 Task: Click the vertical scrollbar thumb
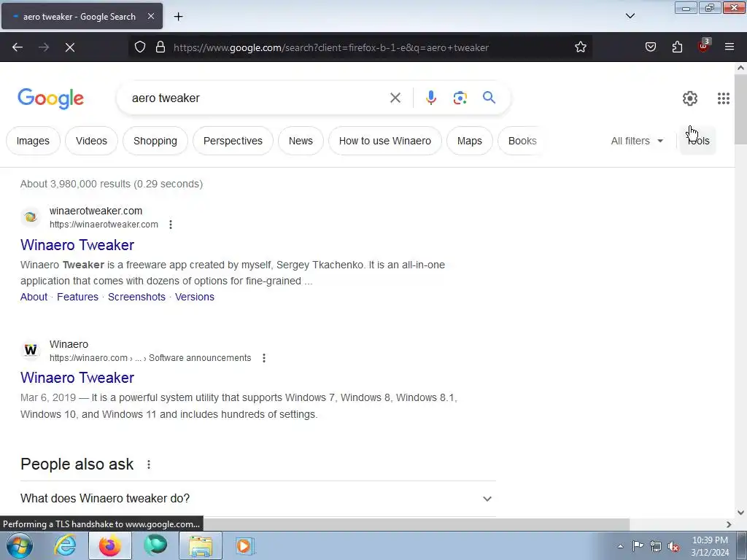click(740, 109)
